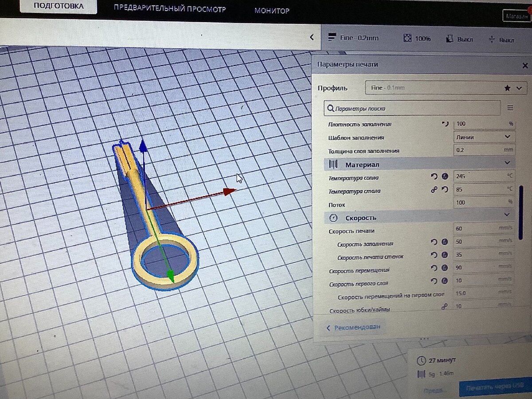Edit the Скорость перемещения 90 field
Viewport: 532px width, 399px height.
(484, 268)
